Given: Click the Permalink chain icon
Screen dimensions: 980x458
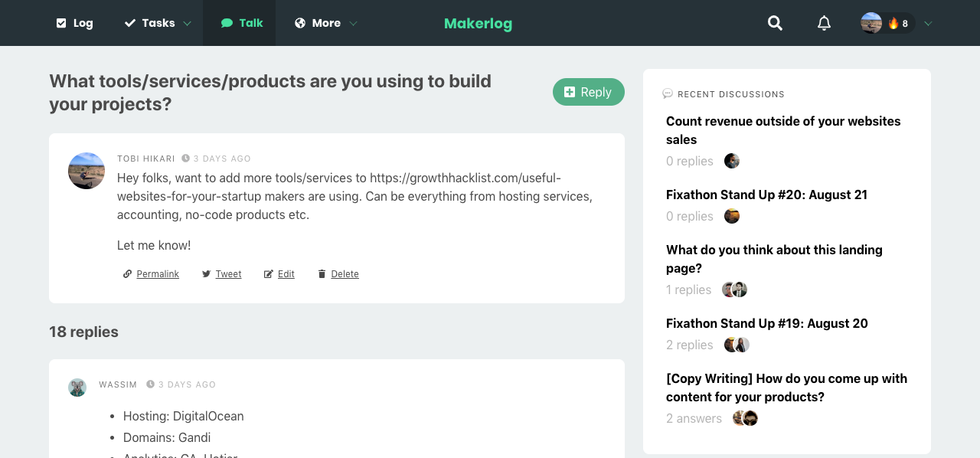Looking at the screenshot, I should pos(127,274).
